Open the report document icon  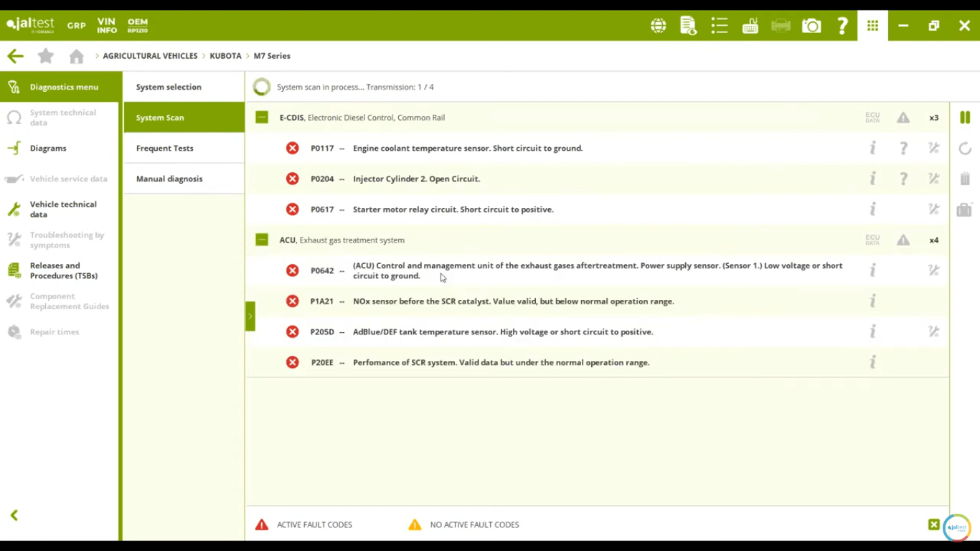688,26
